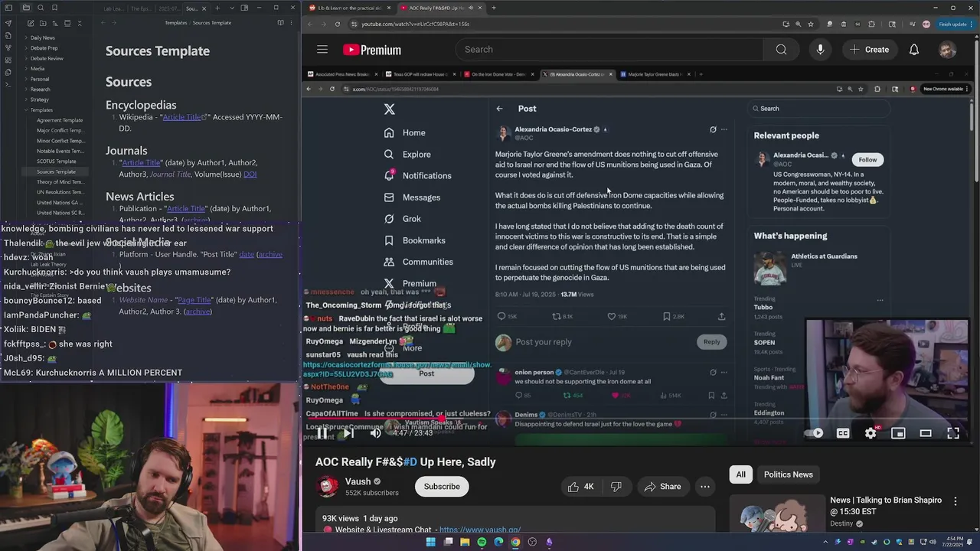Open YouTube Create menu
The height and width of the screenshot is (551, 980).
(x=869, y=50)
